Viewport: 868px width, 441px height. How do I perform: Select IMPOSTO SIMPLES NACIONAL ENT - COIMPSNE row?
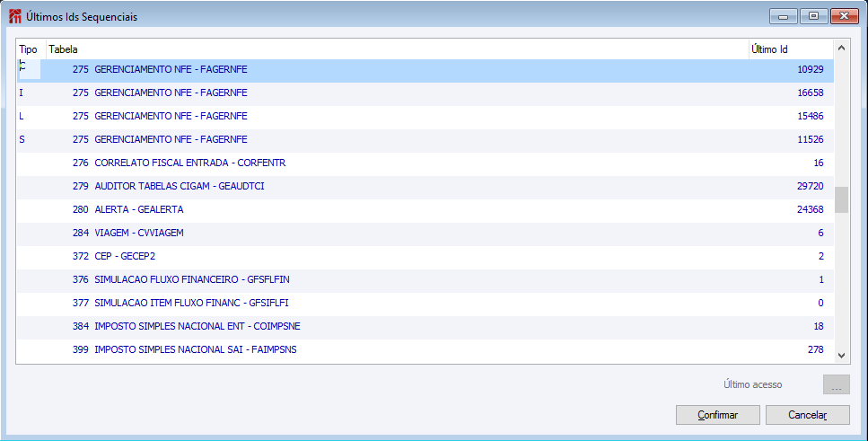pyautogui.click(x=425, y=326)
